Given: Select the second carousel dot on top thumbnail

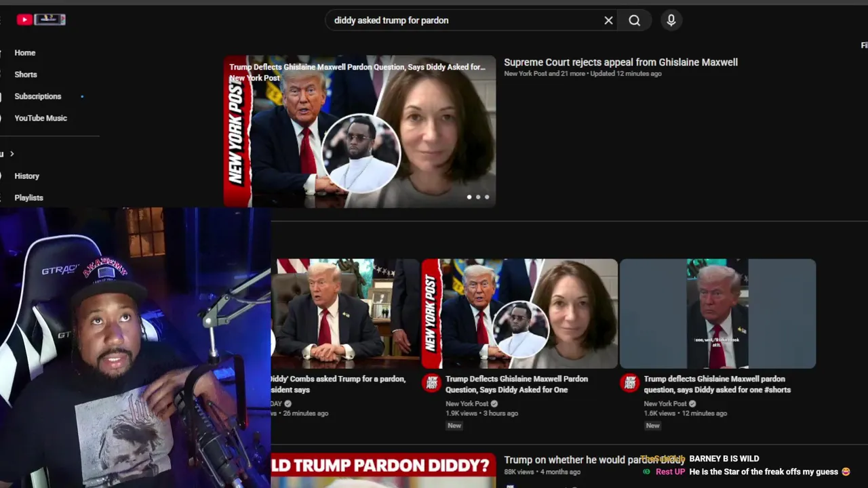Looking at the screenshot, I should pos(478,197).
